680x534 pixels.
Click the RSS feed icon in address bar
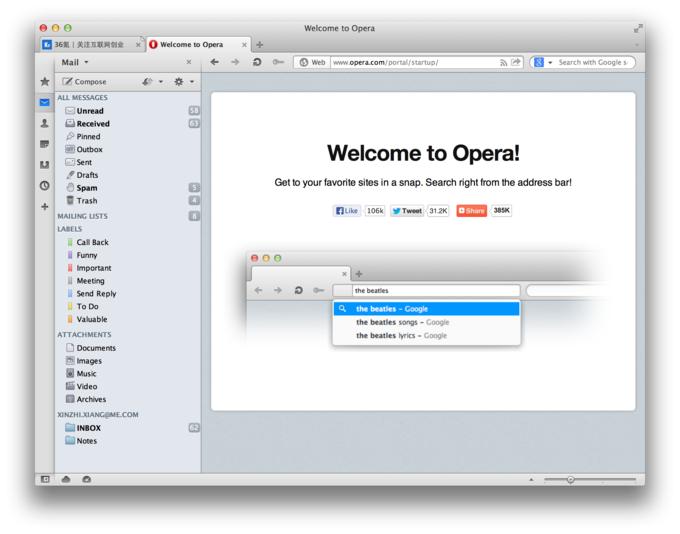pos(503,62)
